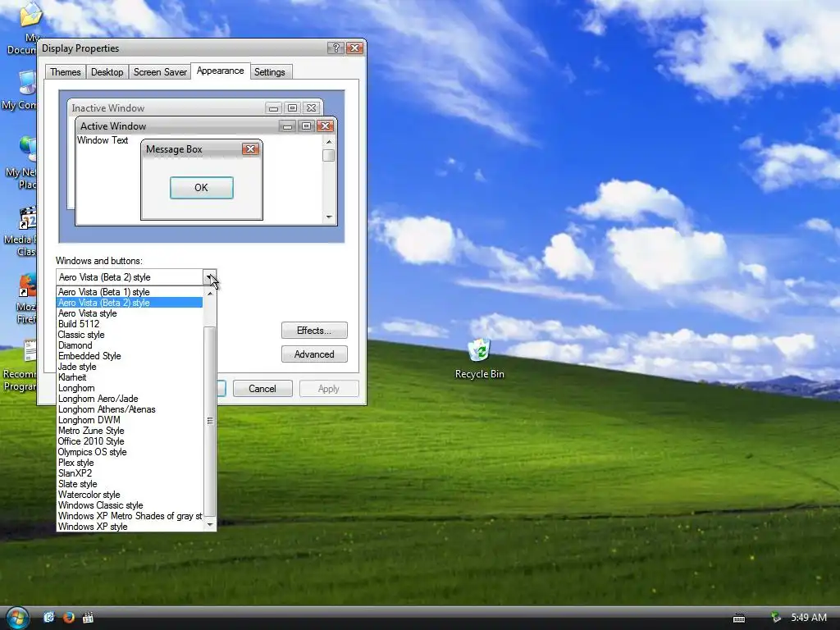Viewport: 840px width, 630px height.
Task: Select the My Network Places icon
Action: pos(21,163)
